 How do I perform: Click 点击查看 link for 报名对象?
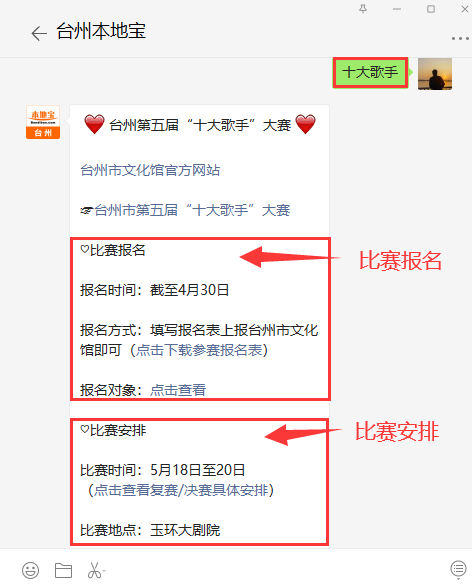(x=178, y=390)
